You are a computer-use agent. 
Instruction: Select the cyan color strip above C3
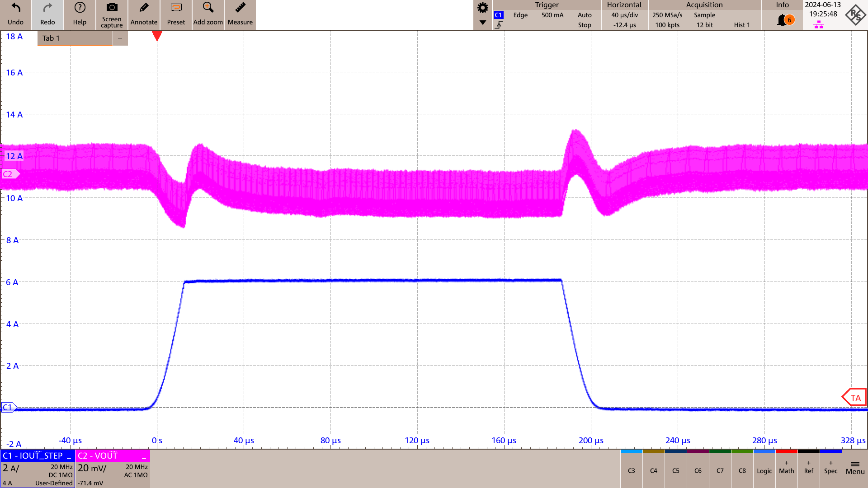click(x=631, y=451)
